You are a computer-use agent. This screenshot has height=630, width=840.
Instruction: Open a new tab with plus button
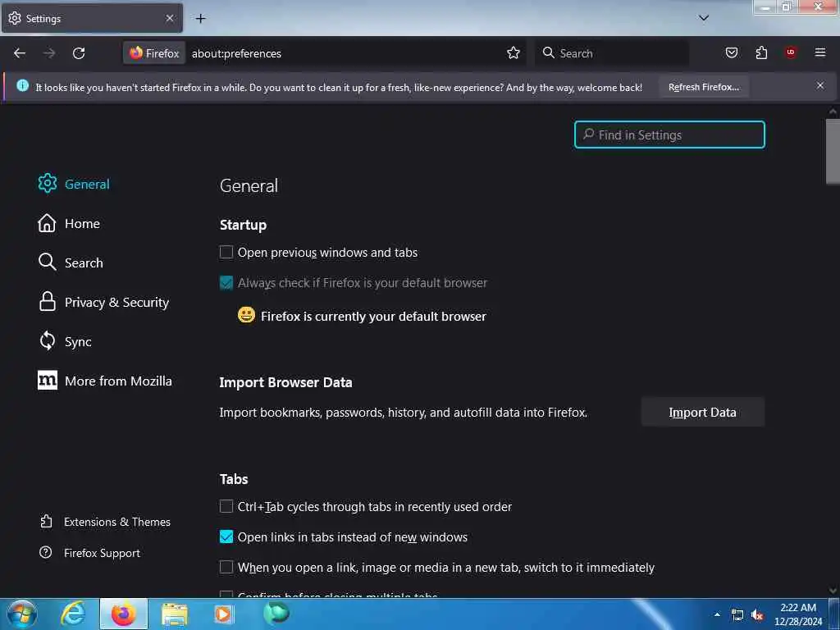coord(200,19)
